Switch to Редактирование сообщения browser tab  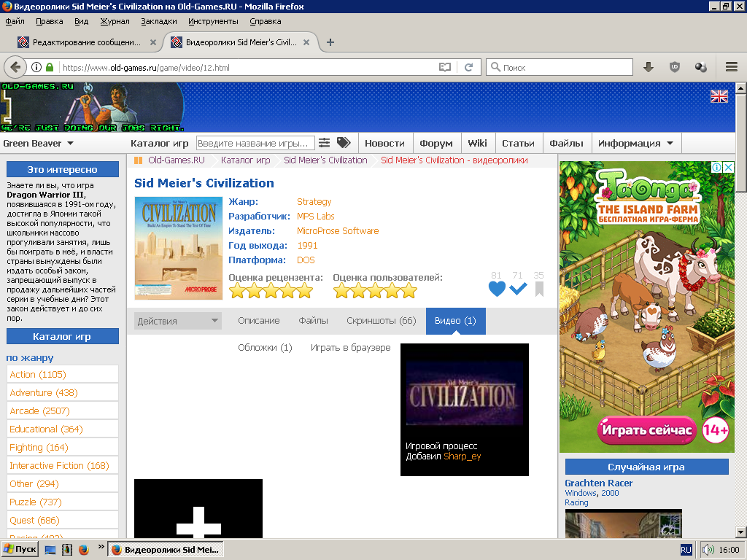tap(86, 42)
